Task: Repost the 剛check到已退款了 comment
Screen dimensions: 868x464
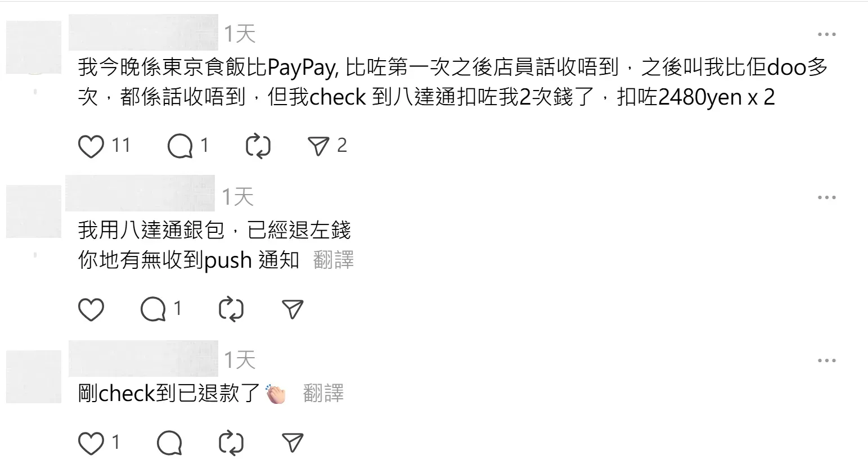Action: click(231, 443)
